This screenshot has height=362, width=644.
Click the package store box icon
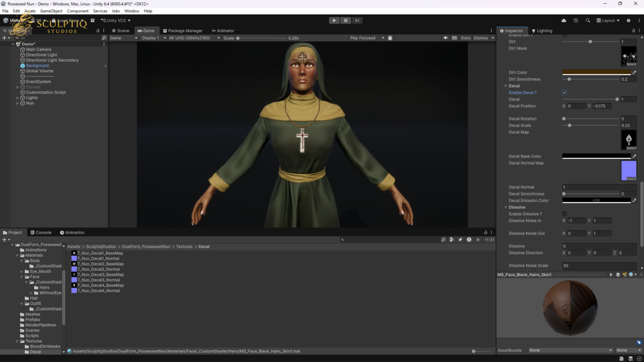pyautogui.click(x=92, y=20)
